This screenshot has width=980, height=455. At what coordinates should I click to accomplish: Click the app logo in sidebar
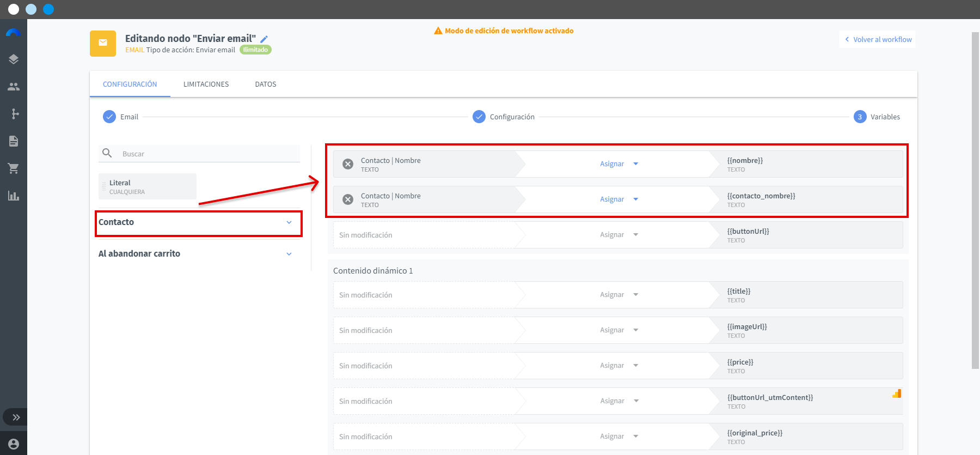[13, 33]
